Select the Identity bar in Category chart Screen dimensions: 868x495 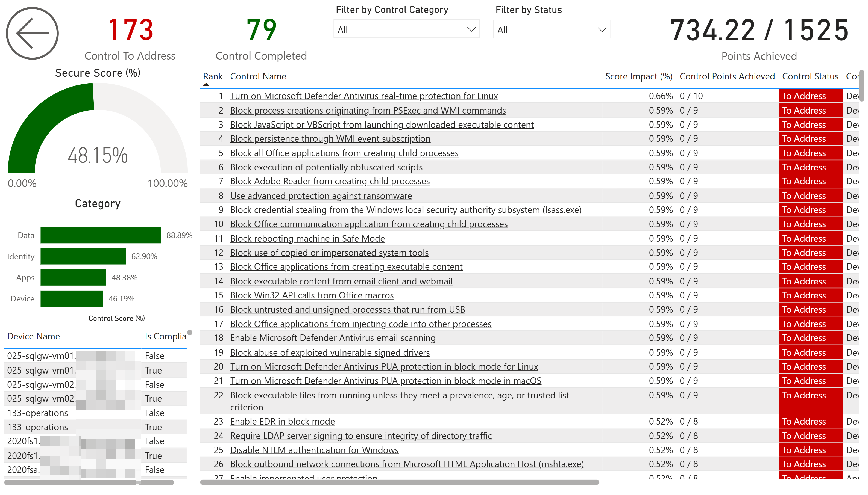[83, 256]
